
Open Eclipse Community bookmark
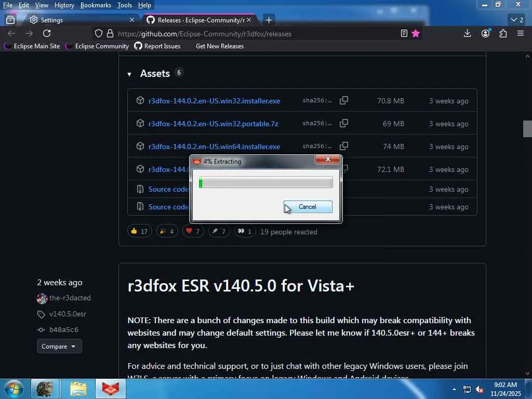pos(97,46)
